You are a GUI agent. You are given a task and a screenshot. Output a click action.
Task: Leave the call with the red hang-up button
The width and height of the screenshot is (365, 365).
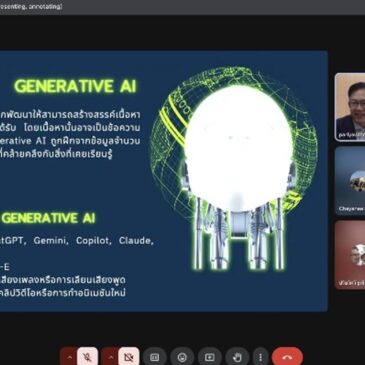click(x=287, y=357)
